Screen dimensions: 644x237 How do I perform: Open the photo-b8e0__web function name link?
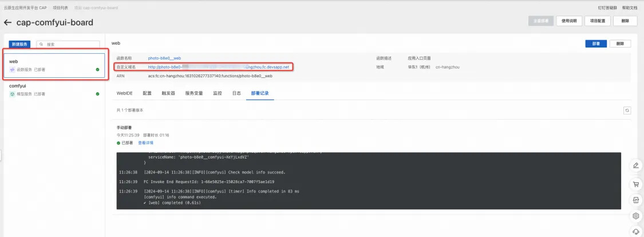[x=164, y=58]
